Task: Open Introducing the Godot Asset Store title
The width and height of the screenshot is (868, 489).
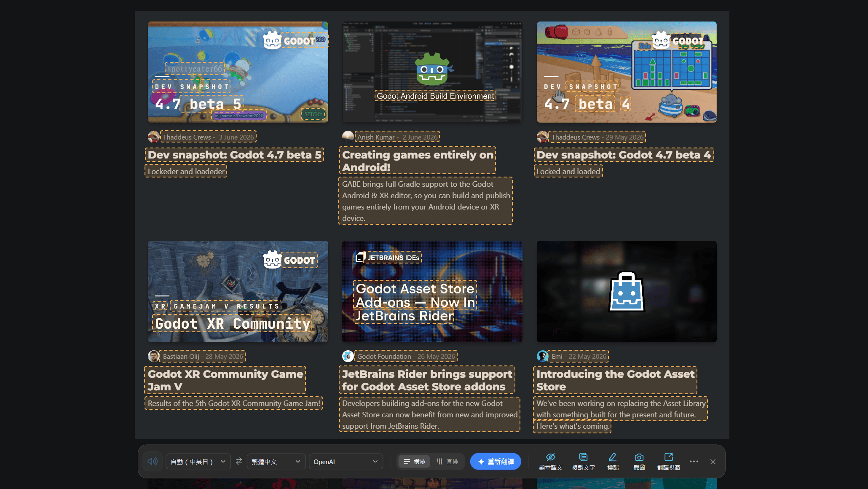Action: pos(616,380)
